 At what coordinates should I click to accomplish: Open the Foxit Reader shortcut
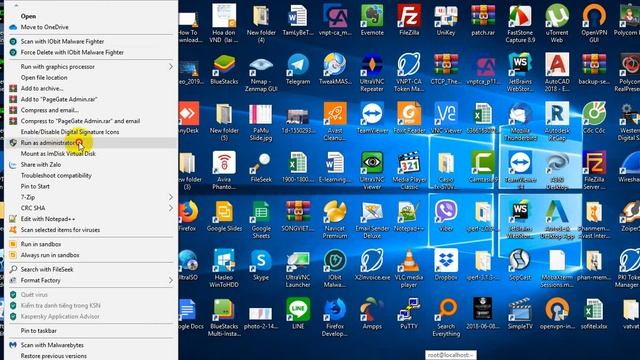409,118
